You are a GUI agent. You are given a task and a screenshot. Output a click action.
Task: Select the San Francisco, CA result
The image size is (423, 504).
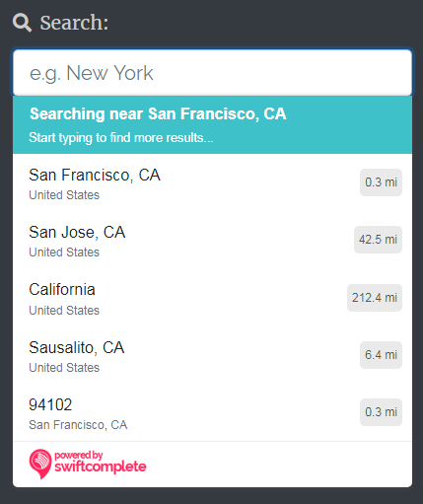tap(212, 182)
